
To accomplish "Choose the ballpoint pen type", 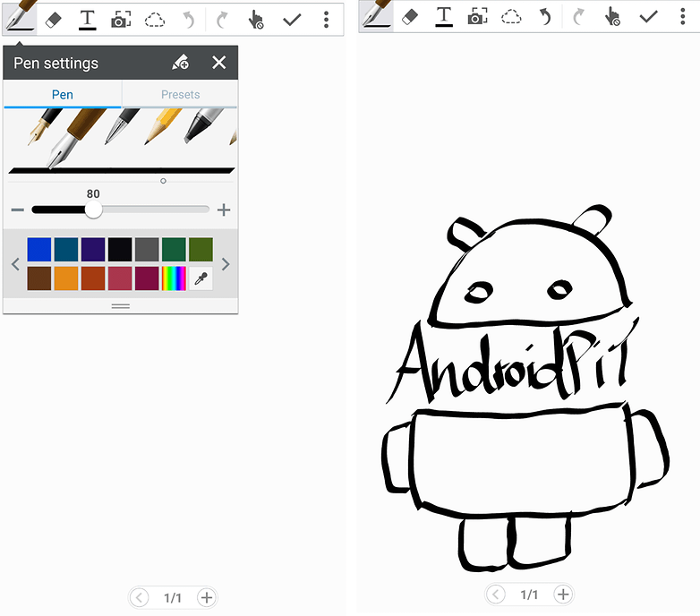I will (x=122, y=126).
